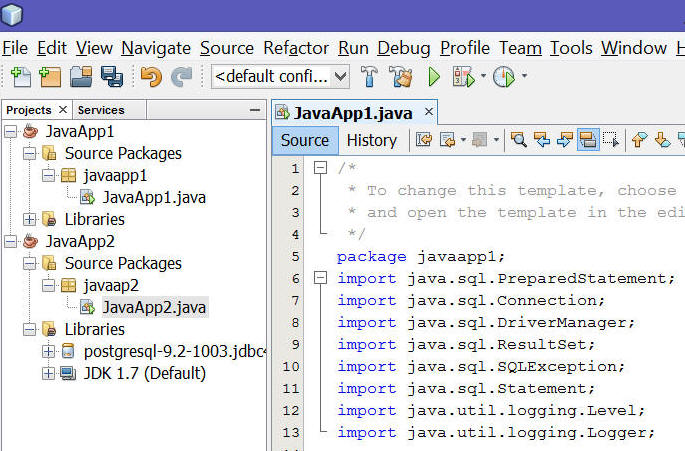
Task: Open the Window menu
Action: pyautogui.click(x=634, y=48)
